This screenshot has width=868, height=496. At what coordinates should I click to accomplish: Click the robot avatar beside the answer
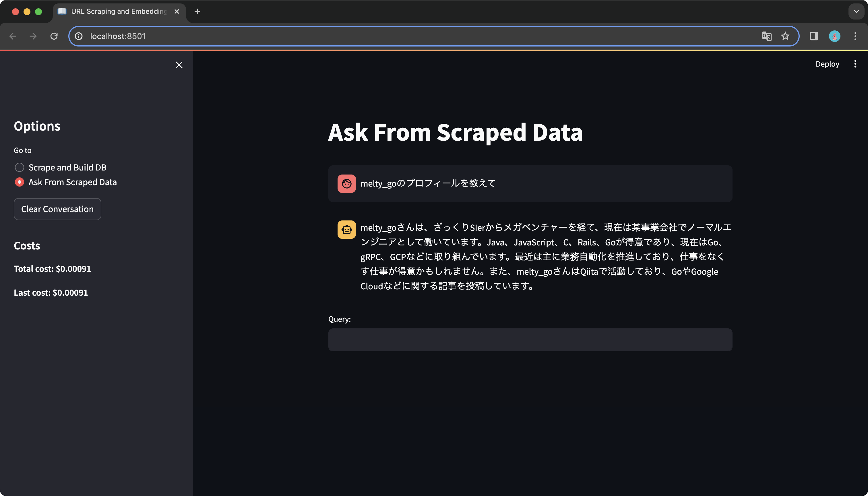[346, 229]
